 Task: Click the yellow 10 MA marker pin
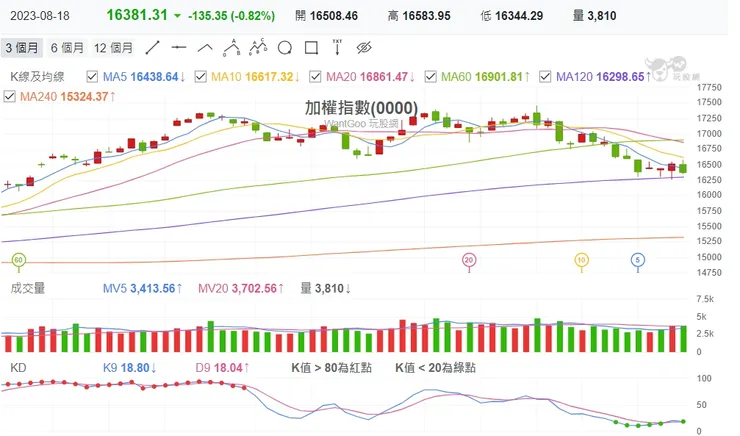coord(581,262)
